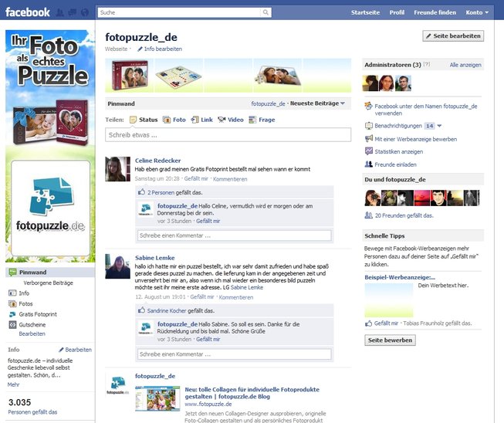Image resolution: width=504 pixels, height=423 pixels.
Task: Click Tobias Fraunholz gefällt das text
Action: tap(437, 323)
